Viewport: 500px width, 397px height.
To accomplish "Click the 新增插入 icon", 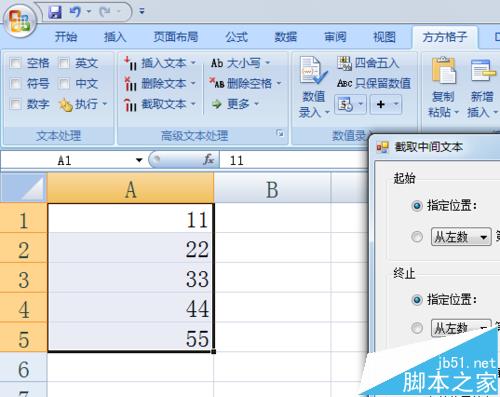I will 482,70.
